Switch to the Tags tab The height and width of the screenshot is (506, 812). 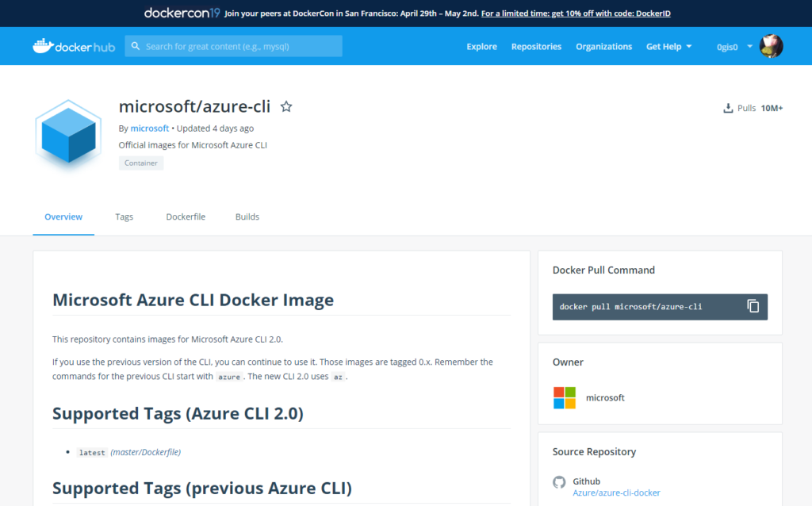(124, 217)
